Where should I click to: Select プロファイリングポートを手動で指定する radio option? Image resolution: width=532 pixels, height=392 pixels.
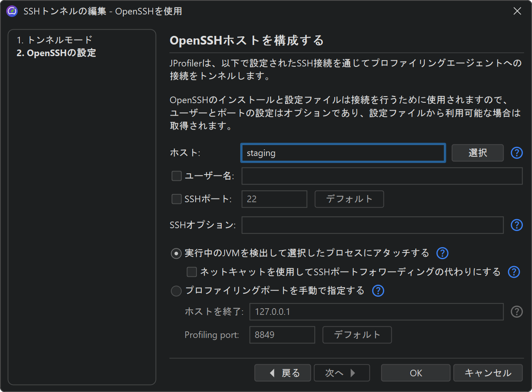176,291
